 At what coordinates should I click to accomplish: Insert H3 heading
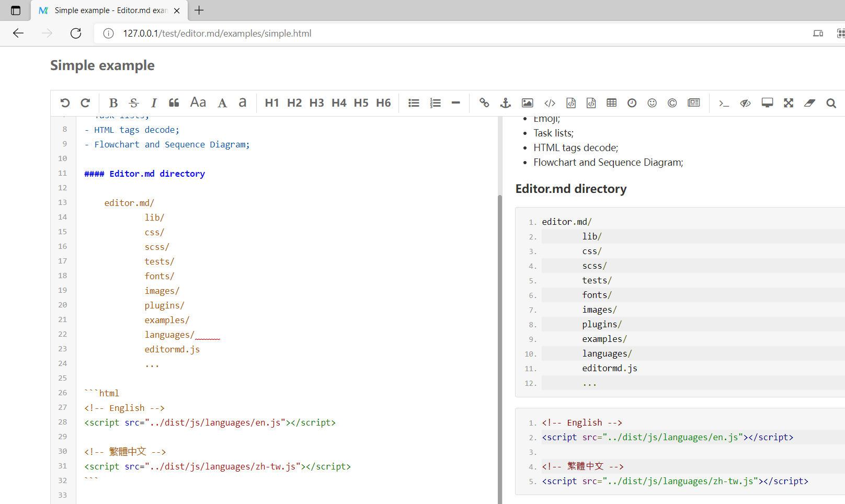[x=317, y=103]
